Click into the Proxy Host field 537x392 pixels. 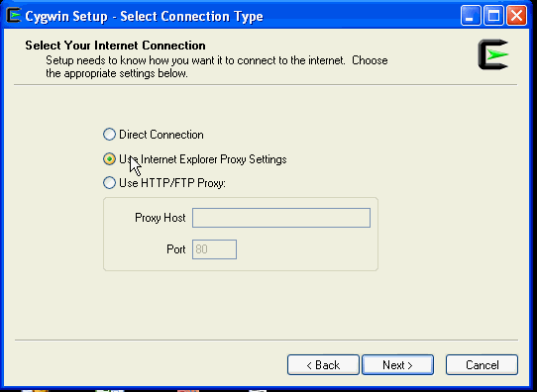point(281,218)
